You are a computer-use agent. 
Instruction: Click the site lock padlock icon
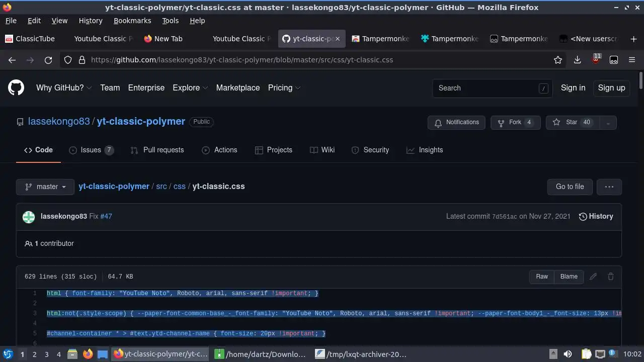(x=82, y=60)
